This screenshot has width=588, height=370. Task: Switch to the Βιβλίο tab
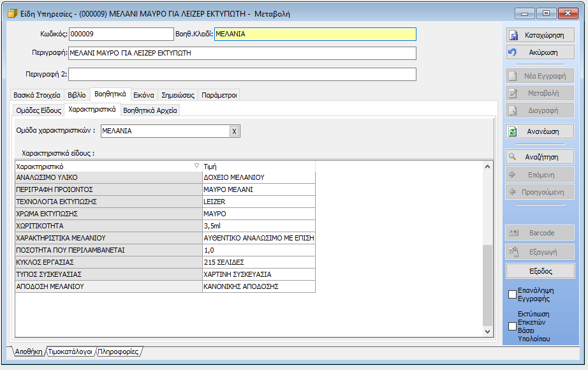pos(77,95)
